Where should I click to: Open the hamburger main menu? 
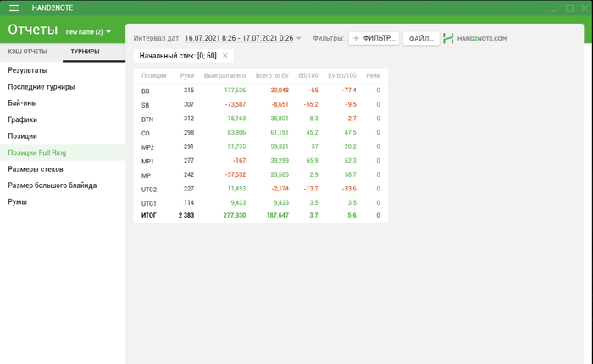(14, 8)
